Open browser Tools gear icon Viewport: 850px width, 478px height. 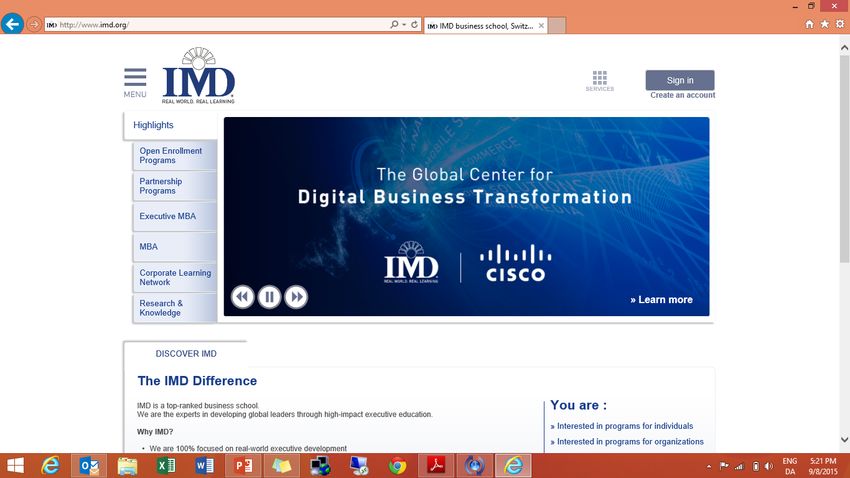tap(840, 24)
